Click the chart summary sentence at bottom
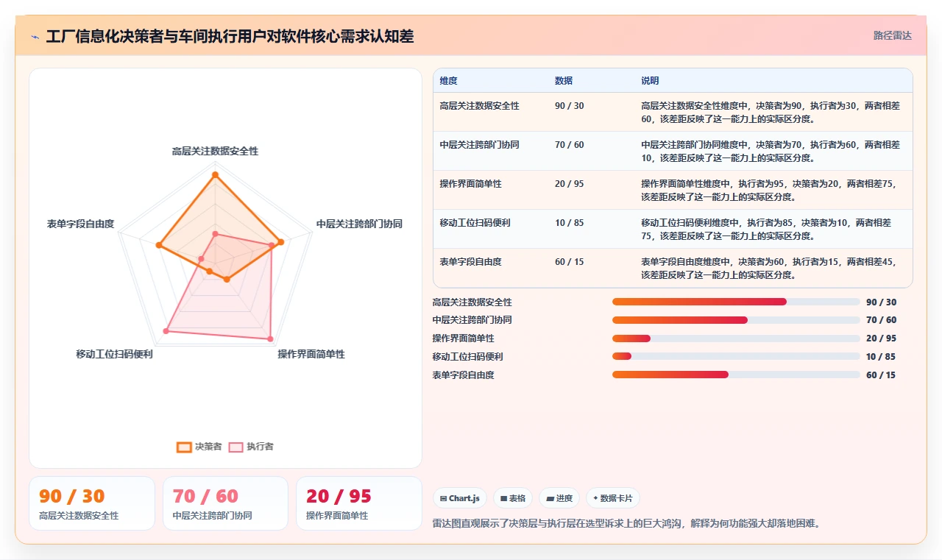The height and width of the screenshot is (560, 942). (626, 524)
